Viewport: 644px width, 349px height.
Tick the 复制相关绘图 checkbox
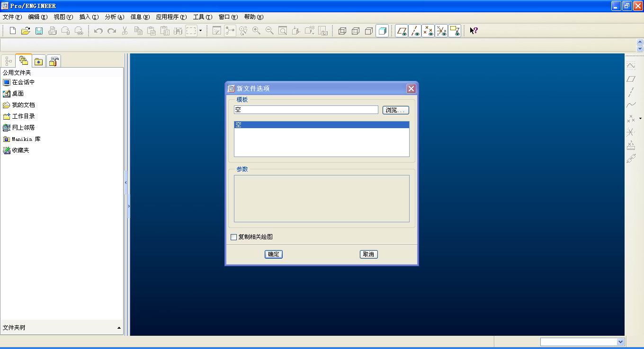click(x=233, y=237)
